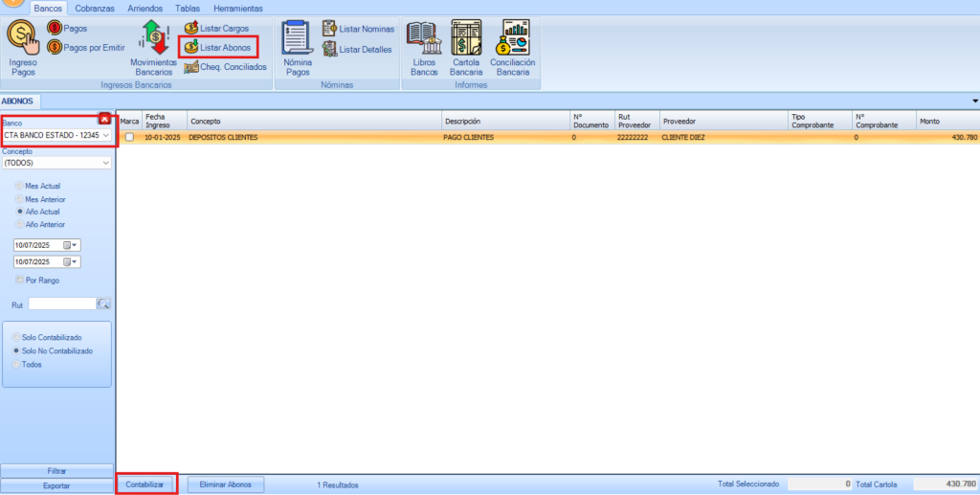Click Listar Abonos in ribbon

[217, 47]
